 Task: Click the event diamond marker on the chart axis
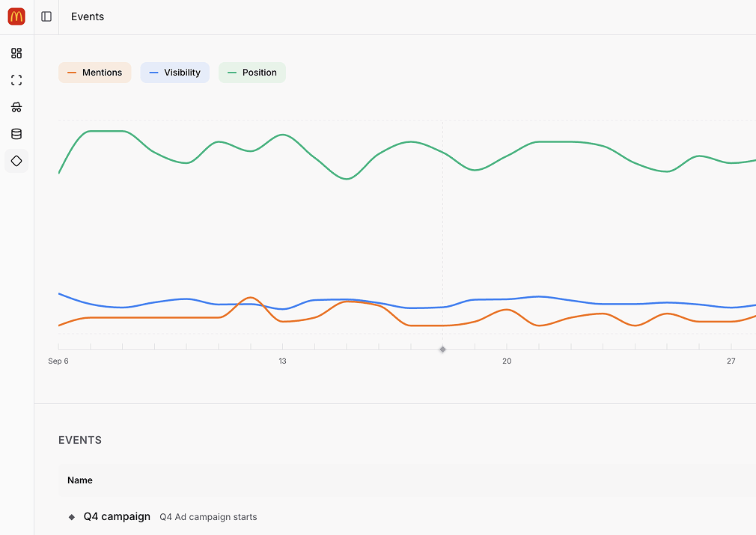click(x=442, y=349)
